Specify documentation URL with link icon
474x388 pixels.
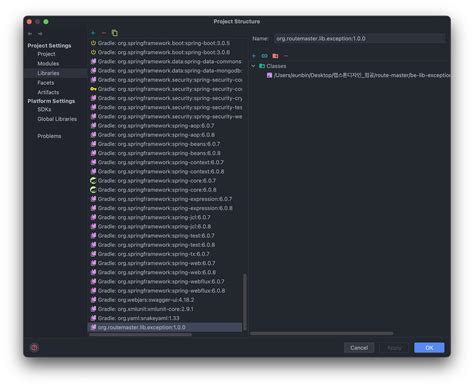(265, 56)
